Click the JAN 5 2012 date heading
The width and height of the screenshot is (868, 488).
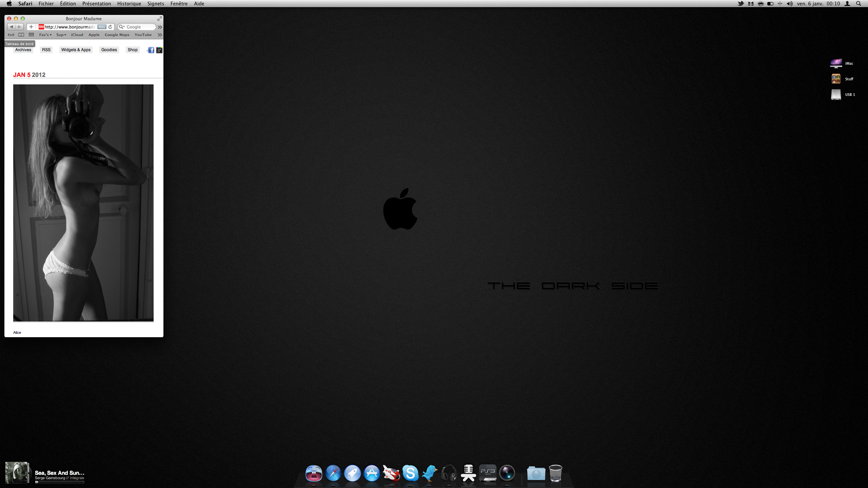click(x=29, y=75)
